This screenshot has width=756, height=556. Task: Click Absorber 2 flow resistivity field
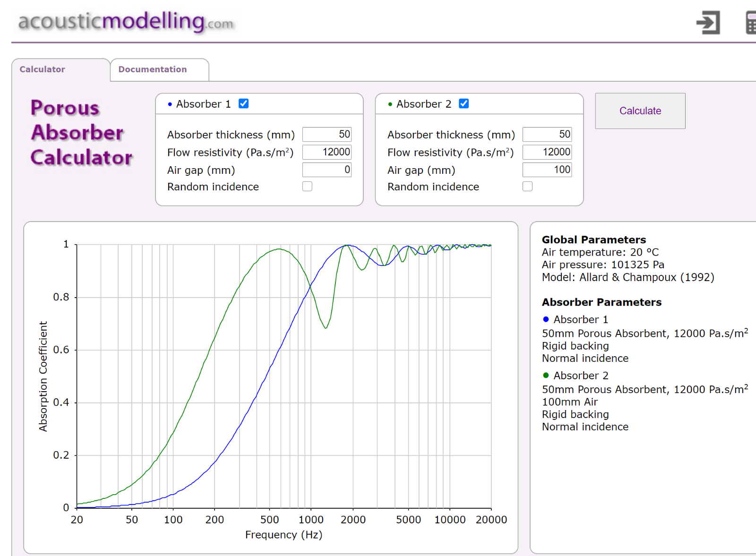pos(547,152)
